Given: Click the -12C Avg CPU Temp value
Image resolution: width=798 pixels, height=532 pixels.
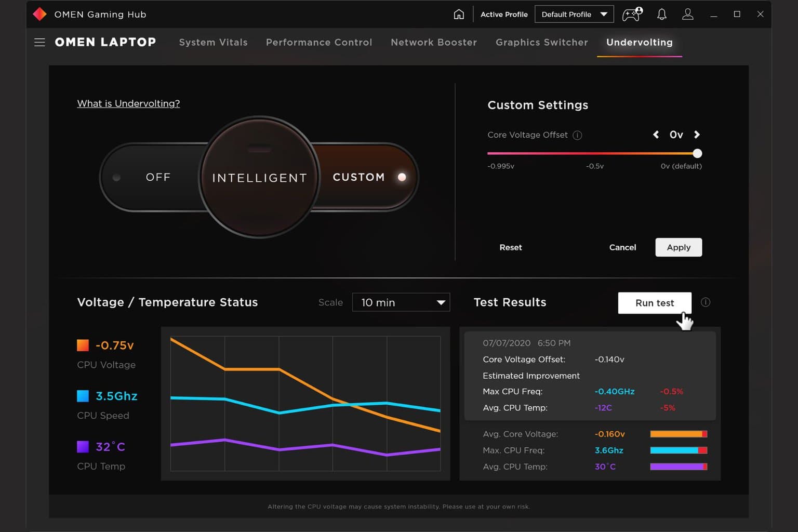Looking at the screenshot, I should pos(603,408).
